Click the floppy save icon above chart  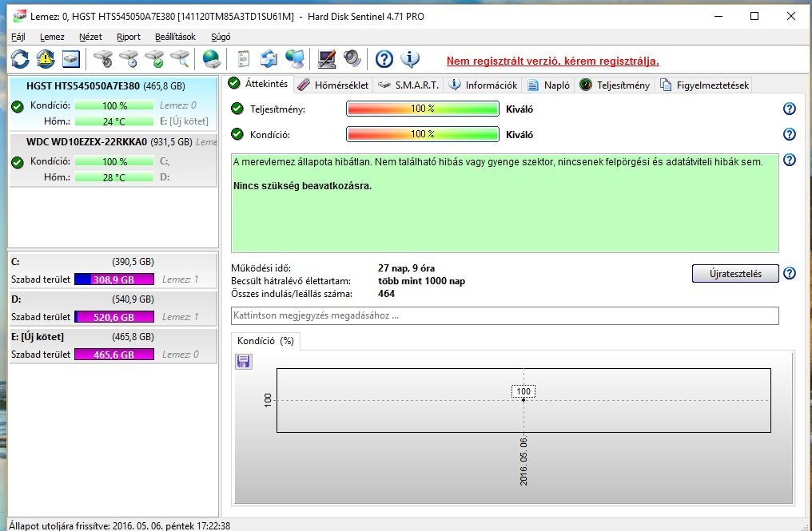(x=244, y=361)
